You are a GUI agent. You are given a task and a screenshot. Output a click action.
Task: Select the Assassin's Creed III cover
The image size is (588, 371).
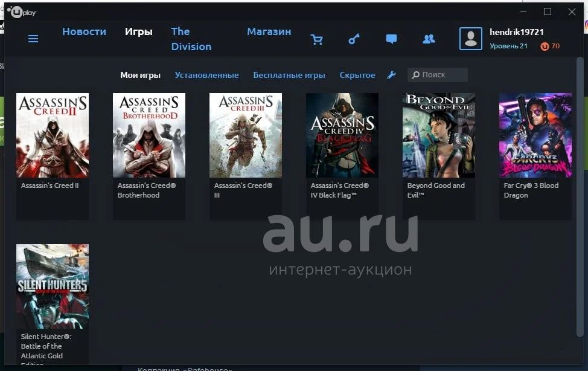246,135
